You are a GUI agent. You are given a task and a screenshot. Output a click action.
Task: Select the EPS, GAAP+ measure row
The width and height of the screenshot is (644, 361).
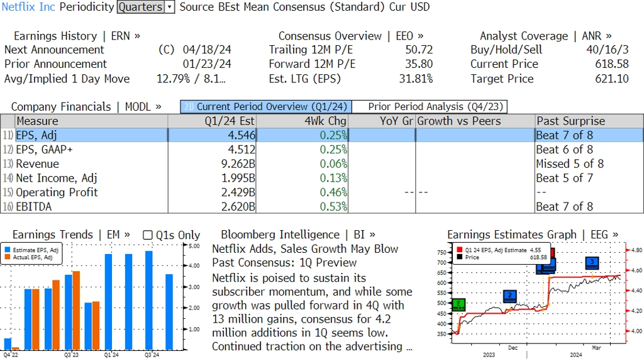(322, 150)
